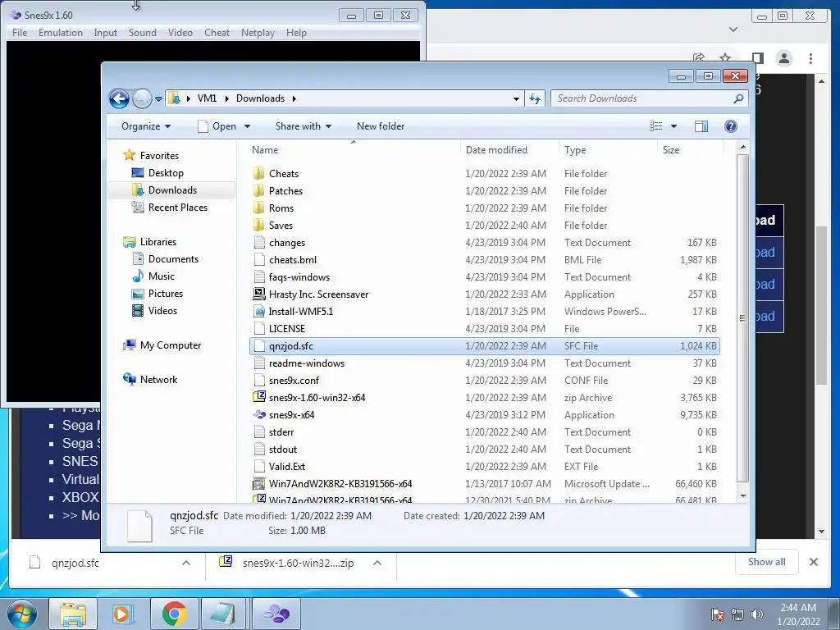This screenshot has height=630, width=840.
Task: Open Snes9x Cheat menu
Action: click(217, 33)
